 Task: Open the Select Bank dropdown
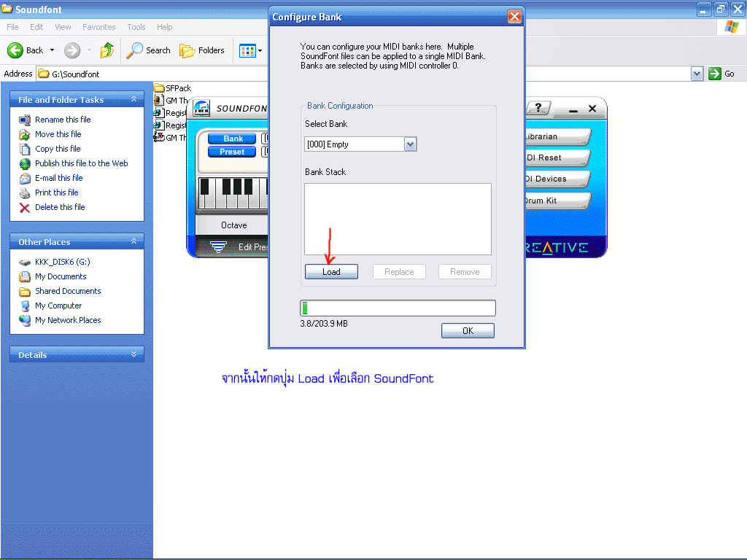pyautogui.click(x=410, y=144)
